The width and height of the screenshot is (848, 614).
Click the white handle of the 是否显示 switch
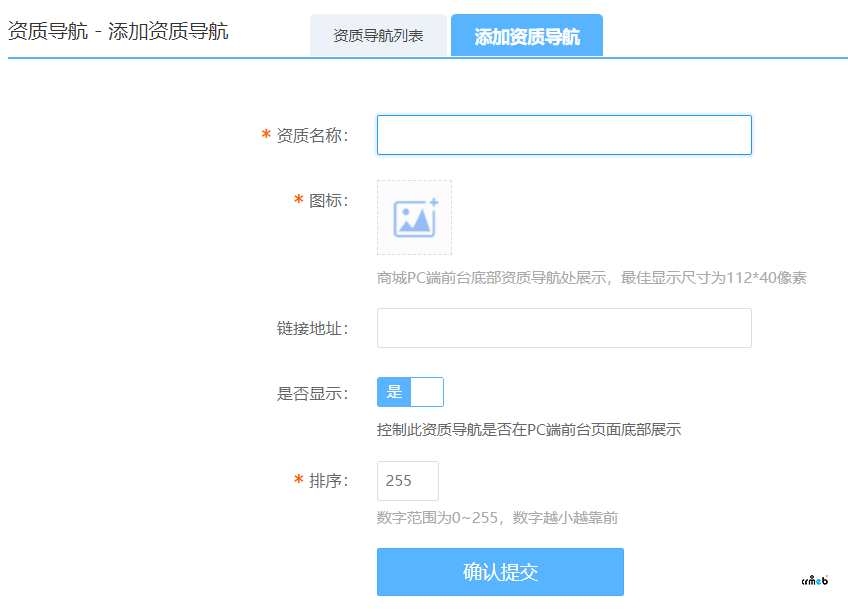pos(427,392)
